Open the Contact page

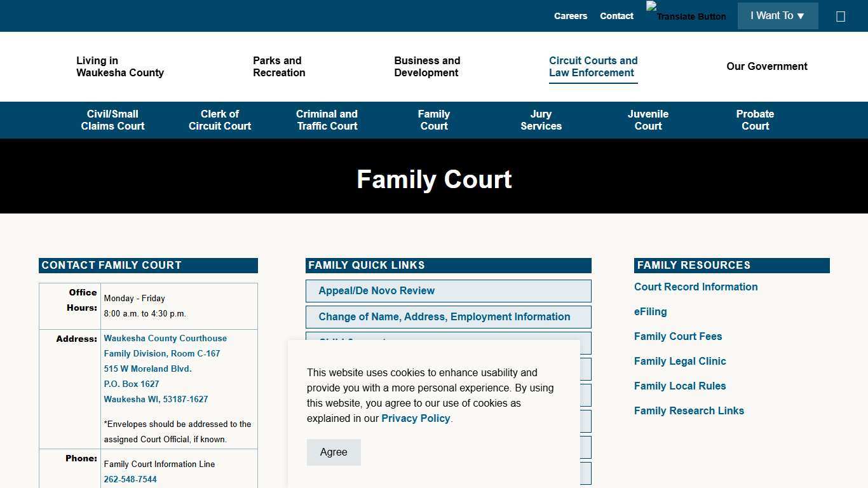tap(616, 16)
